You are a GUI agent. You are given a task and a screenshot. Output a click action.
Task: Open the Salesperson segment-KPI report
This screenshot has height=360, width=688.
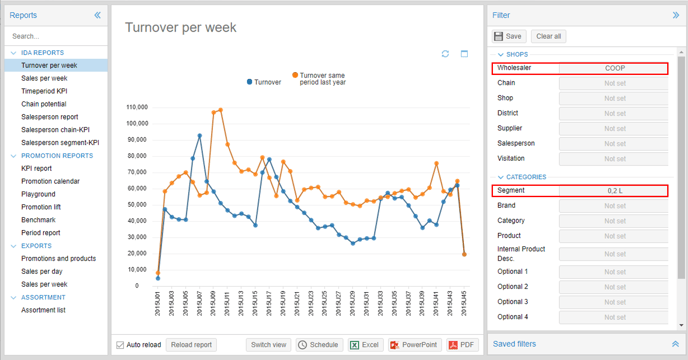pos(60,143)
